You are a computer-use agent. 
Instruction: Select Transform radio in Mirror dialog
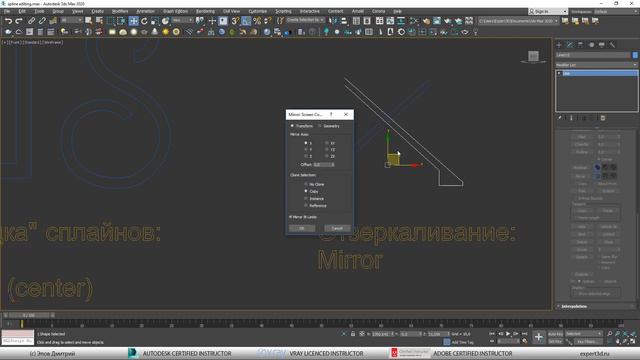tap(302, 126)
